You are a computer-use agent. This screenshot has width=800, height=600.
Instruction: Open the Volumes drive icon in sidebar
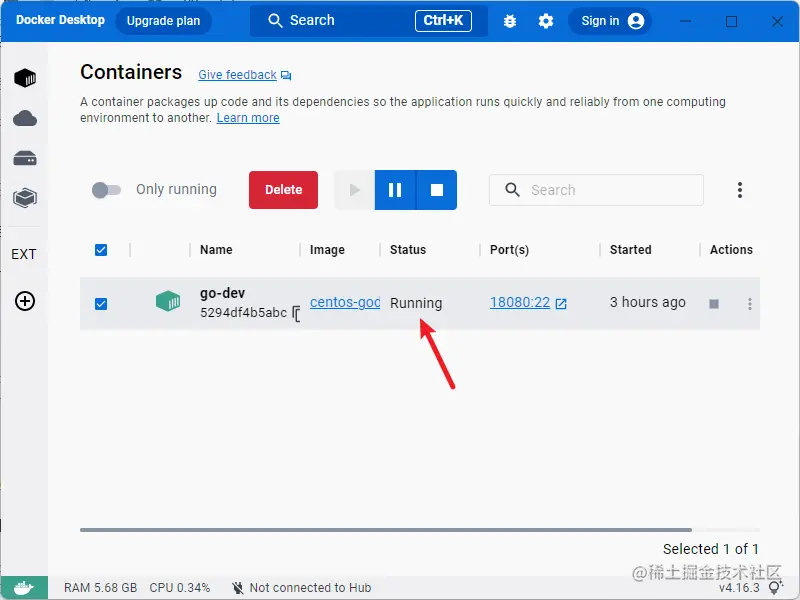pyautogui.click(x=24, y=159)
